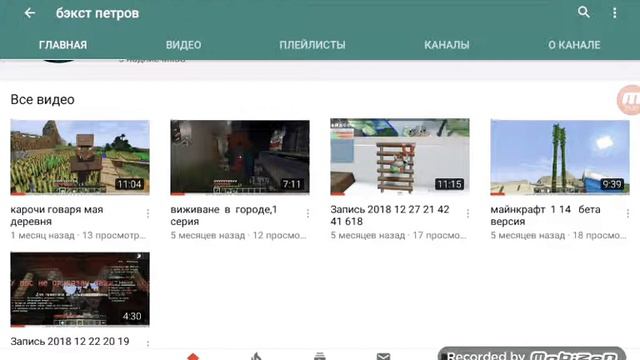Click '5 месяцев назад · 17 просмо…' text
The image size is (640, 360).
[x=398, y=236]
